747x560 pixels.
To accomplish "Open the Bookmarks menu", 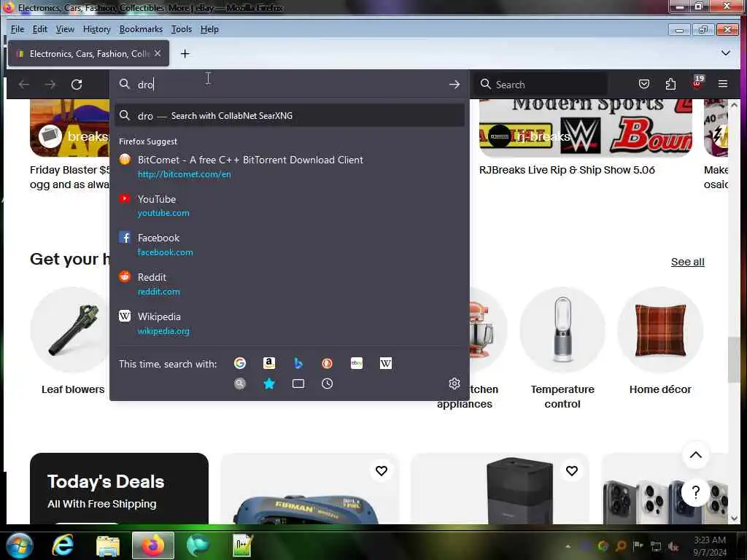I will click(x=141, y=29).
